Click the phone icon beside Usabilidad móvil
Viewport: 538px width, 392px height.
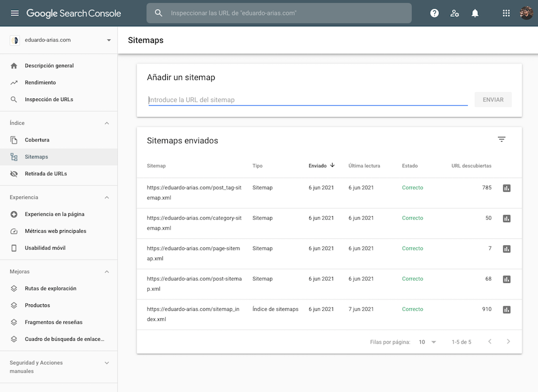pyautogui.click(x=14, y=248)
